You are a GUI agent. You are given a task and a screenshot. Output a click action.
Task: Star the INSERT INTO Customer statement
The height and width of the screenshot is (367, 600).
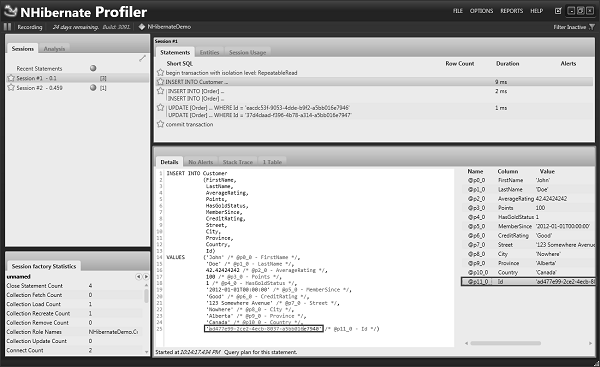pyautogui.click(x=160, y=82)
